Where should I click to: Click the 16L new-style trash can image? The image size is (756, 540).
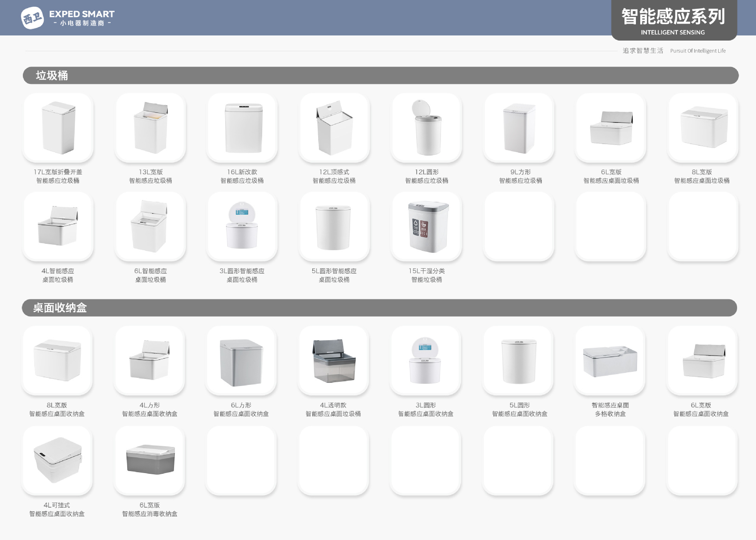click(243, 128)
